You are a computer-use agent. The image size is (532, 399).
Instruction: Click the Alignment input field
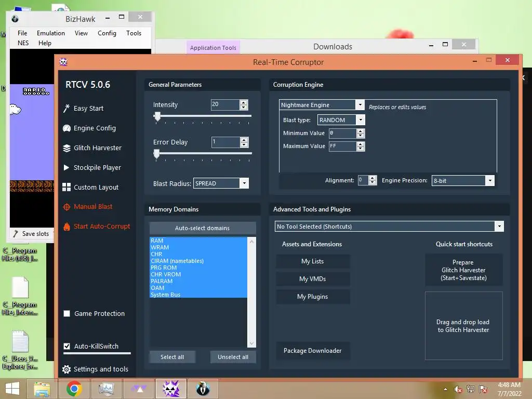[363, 180]
